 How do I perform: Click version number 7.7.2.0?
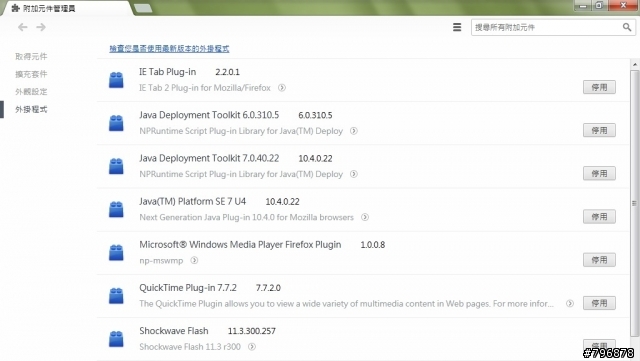click(x=268, y=288)
